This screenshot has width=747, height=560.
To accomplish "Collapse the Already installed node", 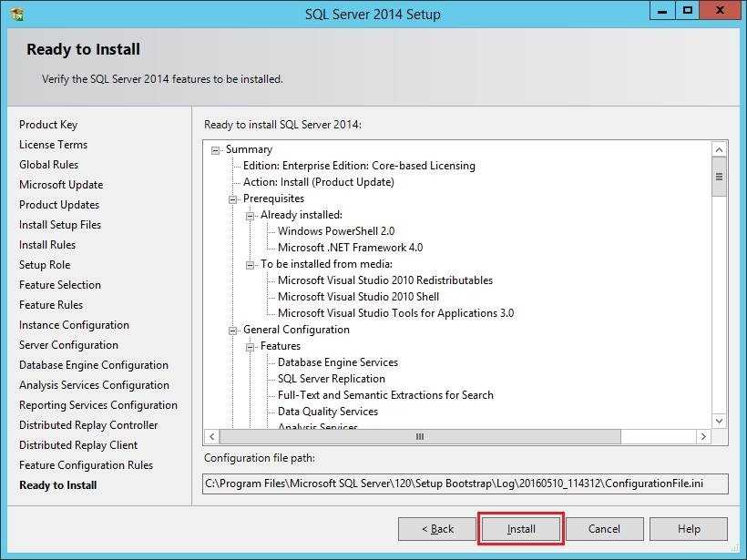I will pyautogui.click(x=250, y=216).
